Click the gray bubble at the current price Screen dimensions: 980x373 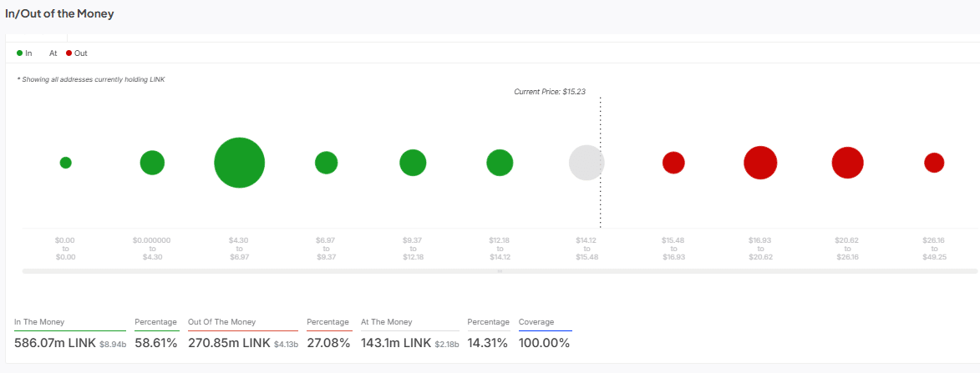pyautogui.click(x=586, y=163)
